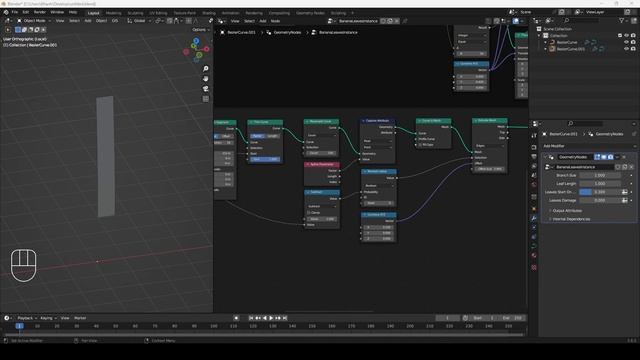Collapse the GeometryNodes modifier panel
640x360 pixels.
[x=545, y=157]
